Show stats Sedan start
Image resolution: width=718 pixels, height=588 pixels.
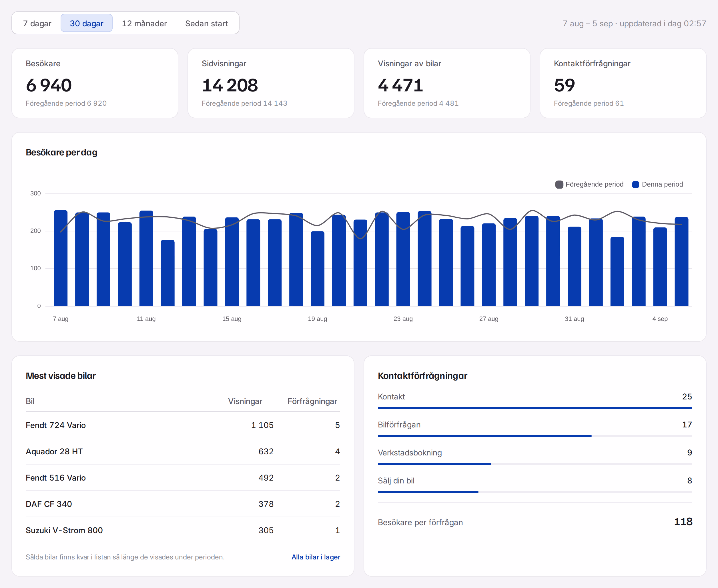click(x=206, y=23)
